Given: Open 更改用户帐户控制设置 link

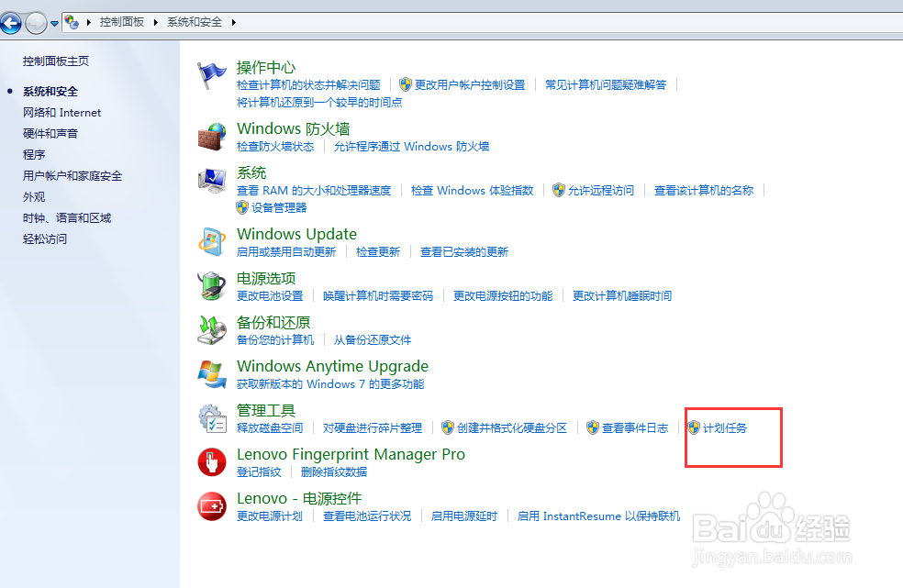Looking at the screenshot, I should pyautogui.click(x=470, y=84).
